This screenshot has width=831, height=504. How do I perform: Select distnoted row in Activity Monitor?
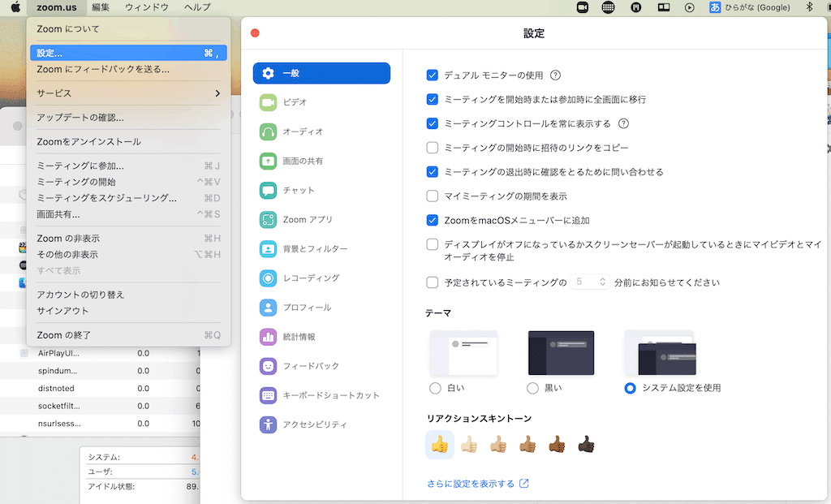click(x=100, y=389)
